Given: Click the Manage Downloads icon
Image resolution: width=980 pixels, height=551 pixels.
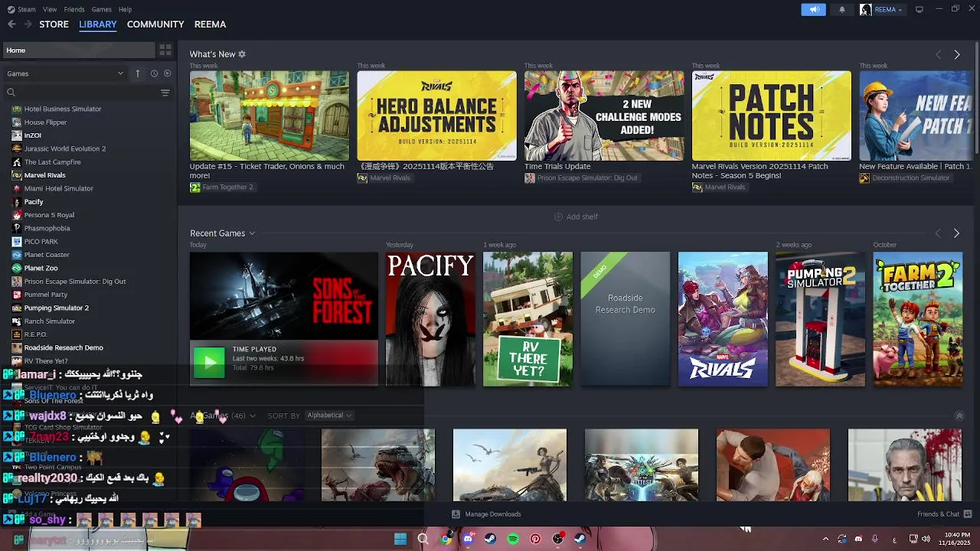Looking at the screenshot, I should coord(456,514).
